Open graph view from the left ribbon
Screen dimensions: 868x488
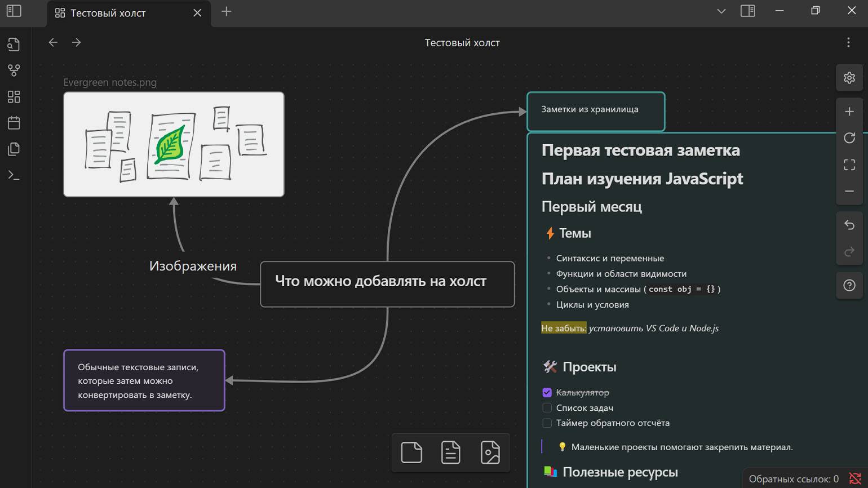click(14, 70)
